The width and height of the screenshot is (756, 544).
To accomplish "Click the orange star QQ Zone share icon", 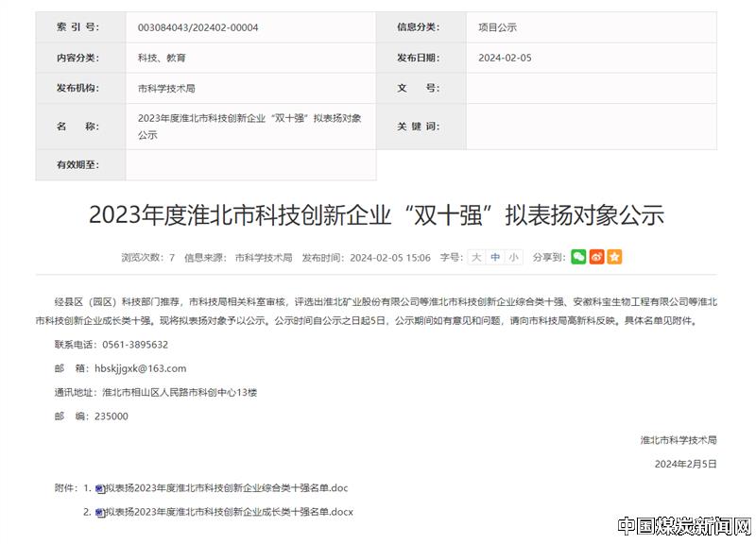I will coord(614,257).
